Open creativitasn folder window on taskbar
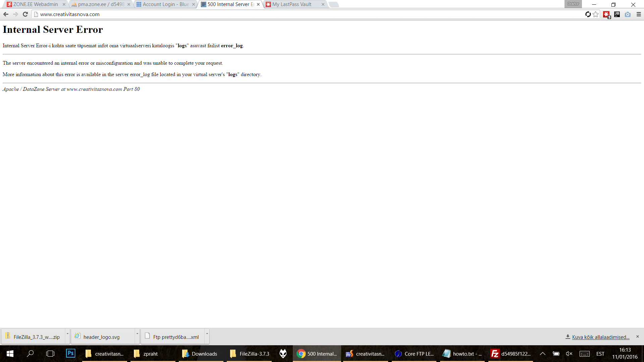This screenshot has height=362, width=644. (105, 354)
